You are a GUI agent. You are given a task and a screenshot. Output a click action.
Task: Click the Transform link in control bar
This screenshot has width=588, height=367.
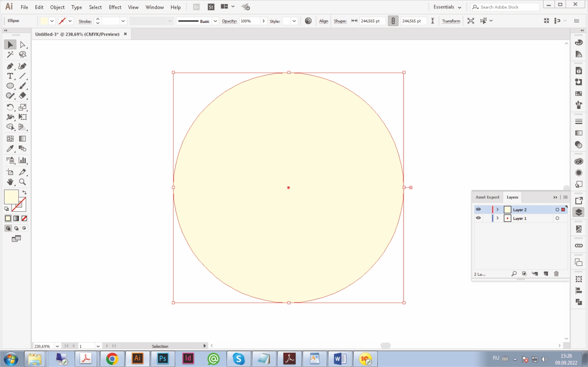tap(451, 21)
